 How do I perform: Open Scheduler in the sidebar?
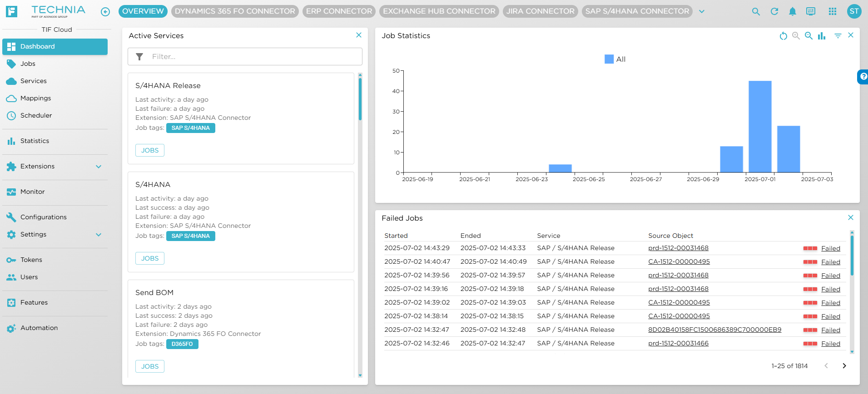(36, 116)
